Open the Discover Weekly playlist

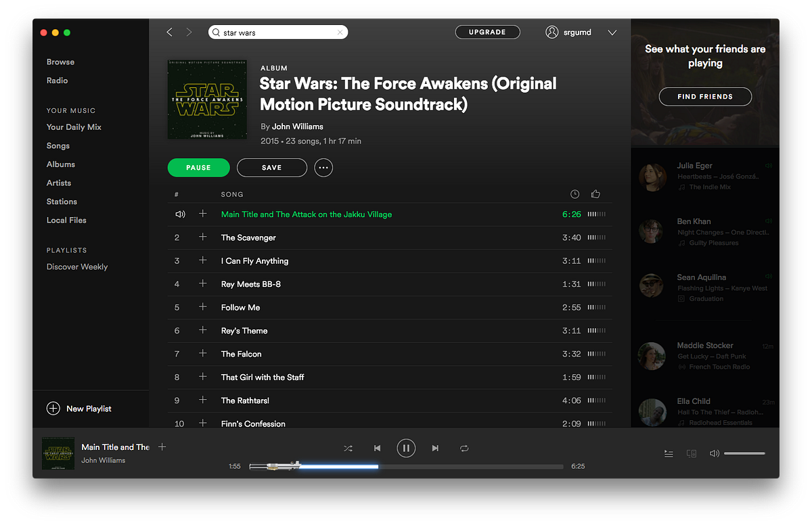[77, 267]
